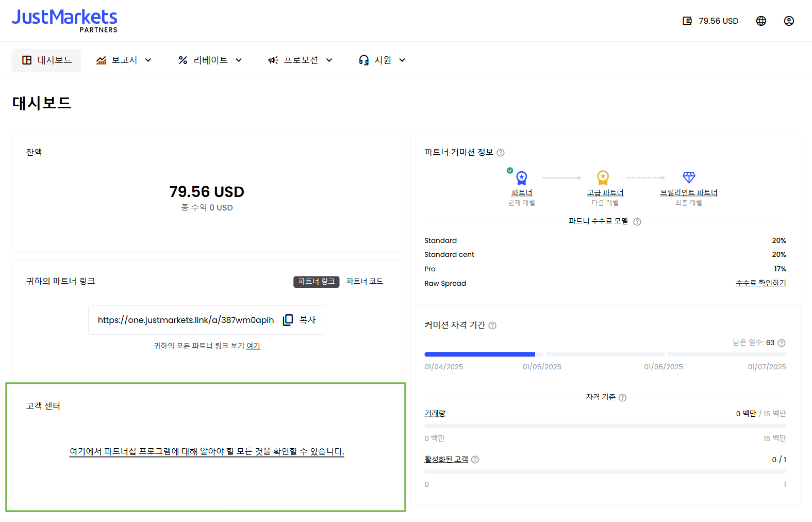Screen dimensions: 812x522
Task: Click help icon next to 활성화된 고객
Action: coord(475,460)
